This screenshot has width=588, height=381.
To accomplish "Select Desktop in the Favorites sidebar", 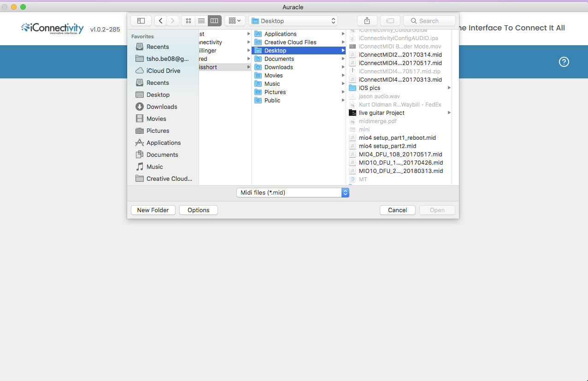I will (x=153, y=95).
